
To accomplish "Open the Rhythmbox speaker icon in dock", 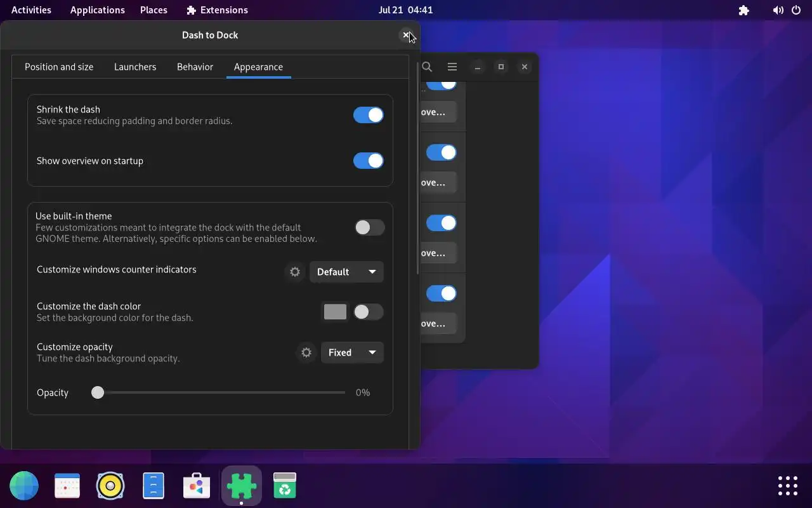I will tap(110, 486).
